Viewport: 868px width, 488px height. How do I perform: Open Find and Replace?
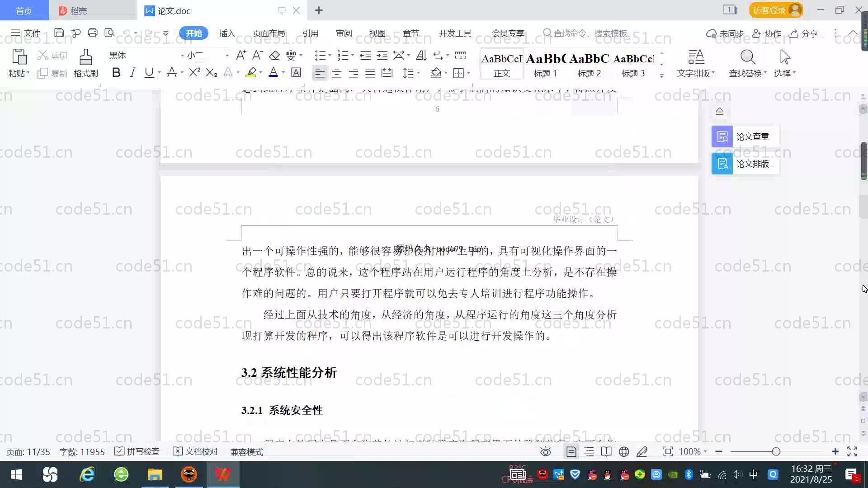coord(748,63)
